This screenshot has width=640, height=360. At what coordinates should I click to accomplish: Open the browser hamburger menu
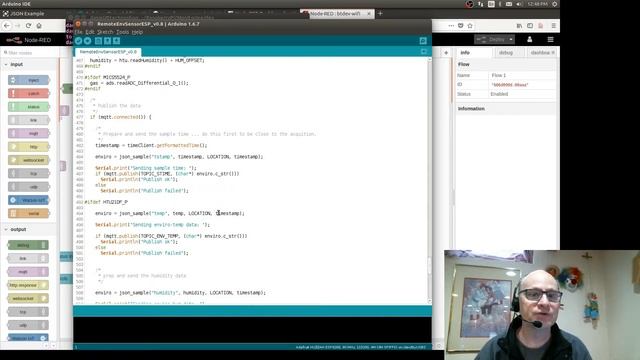(x=553, y=25)
